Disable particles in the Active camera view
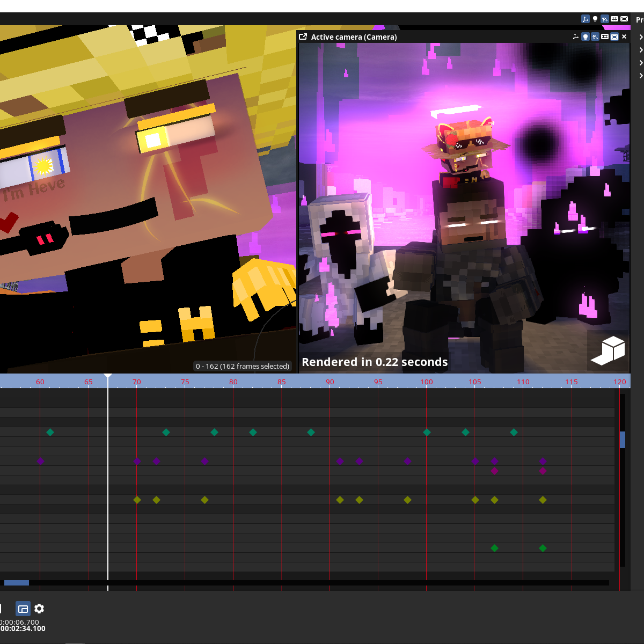This screenshot has width=644, height=644. click(x=595, y=37)
